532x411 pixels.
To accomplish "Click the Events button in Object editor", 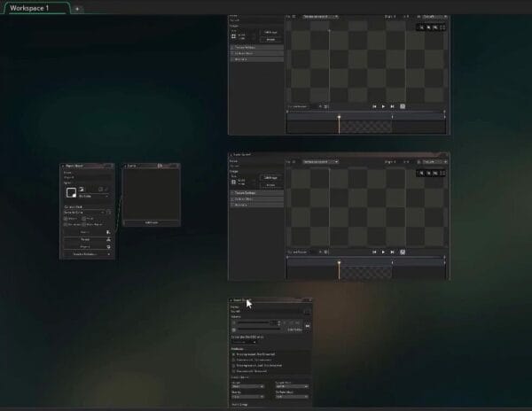I will (x=88, y=232).
